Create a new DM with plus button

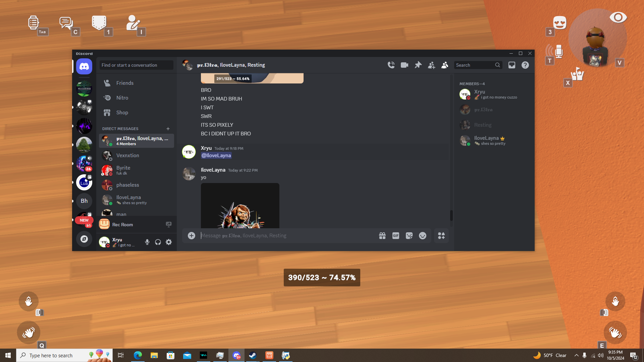point(168,129)
